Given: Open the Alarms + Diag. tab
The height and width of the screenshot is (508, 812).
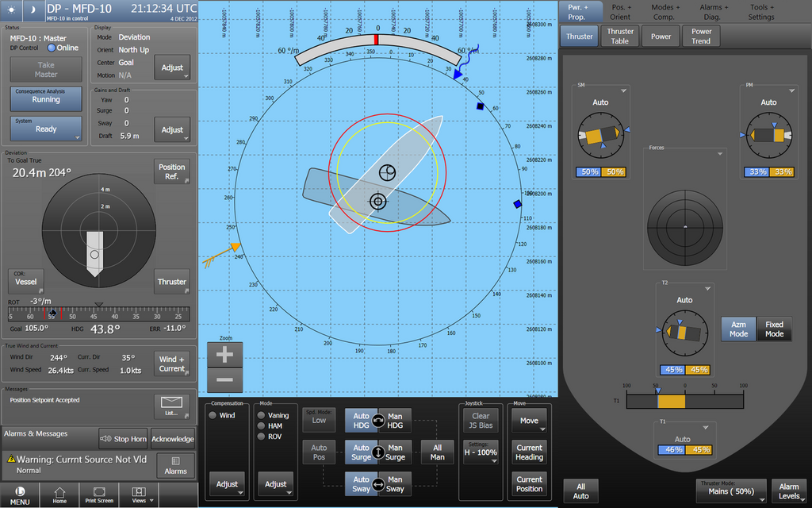Looking at the screenshot, I should (711, 12).
